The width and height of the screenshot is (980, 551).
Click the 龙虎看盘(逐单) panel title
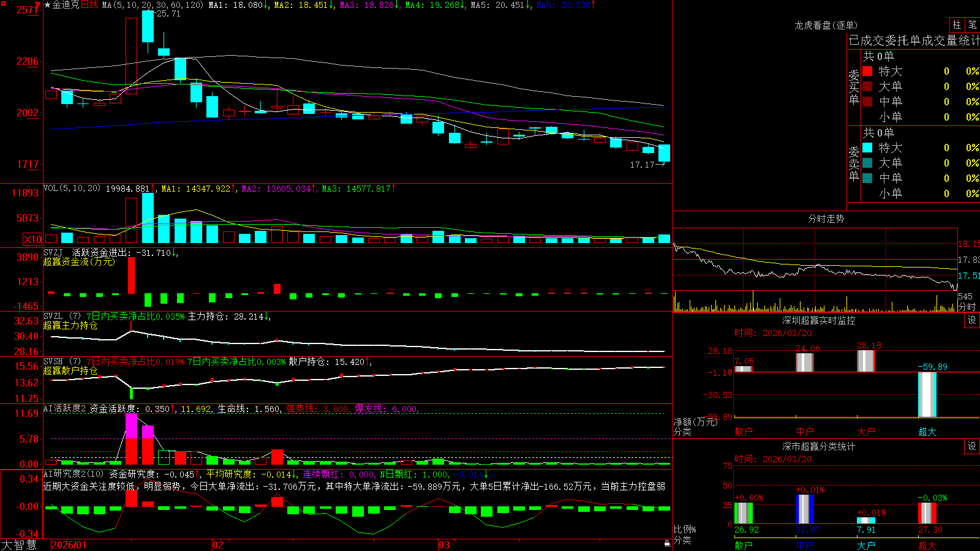tap(826, 25)
